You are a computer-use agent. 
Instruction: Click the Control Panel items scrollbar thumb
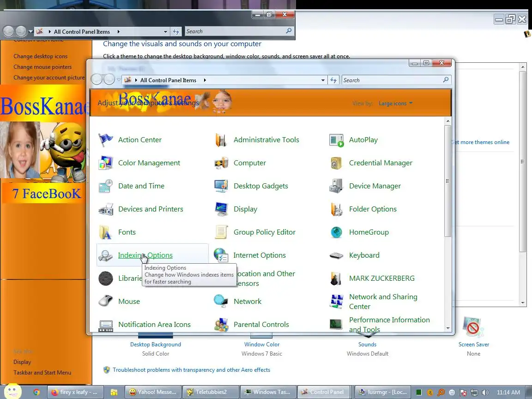tap(447, 181)
